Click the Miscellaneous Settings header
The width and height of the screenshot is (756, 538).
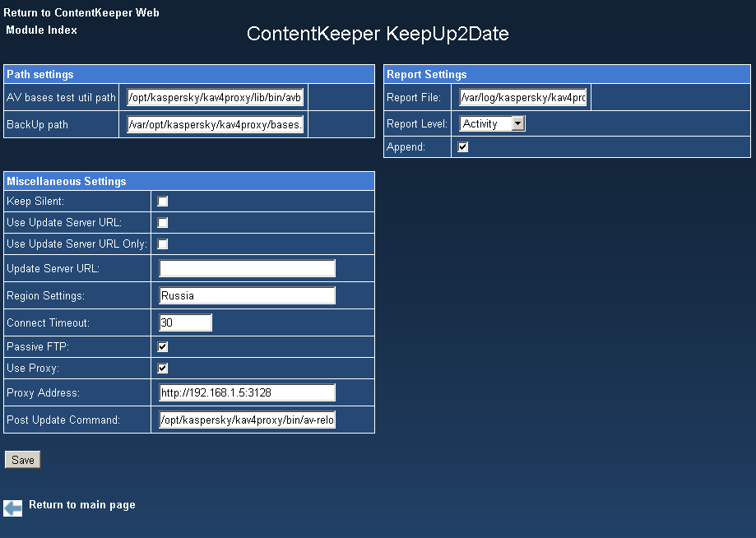point(189,181)
